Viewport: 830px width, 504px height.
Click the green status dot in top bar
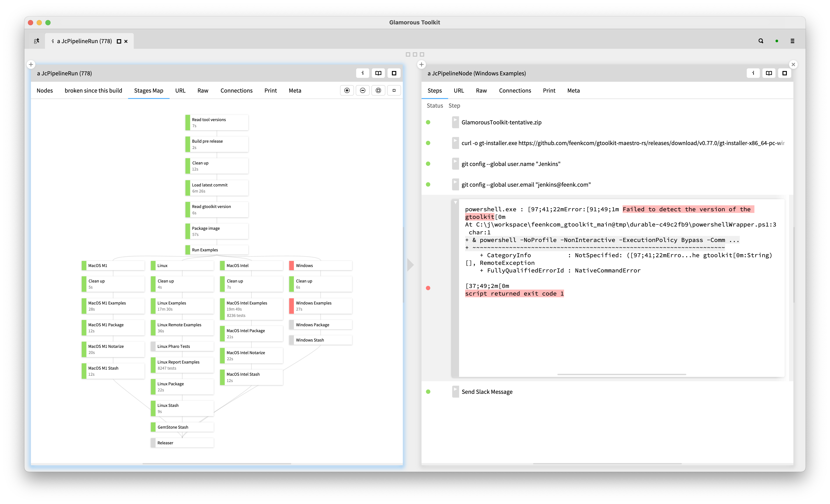tap(776, 41)
